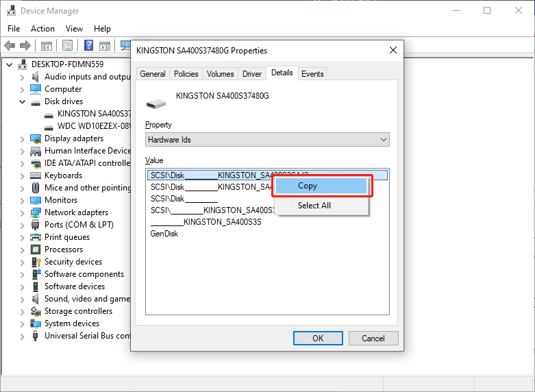535x392 pixels.
Task: Open the Properties toolbar icon
Action: tap(68, 45)
